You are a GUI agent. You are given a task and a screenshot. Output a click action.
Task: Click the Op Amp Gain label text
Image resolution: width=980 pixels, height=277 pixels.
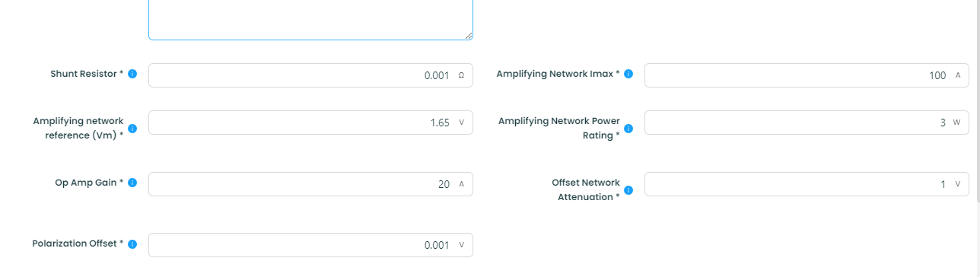[89, 183]
